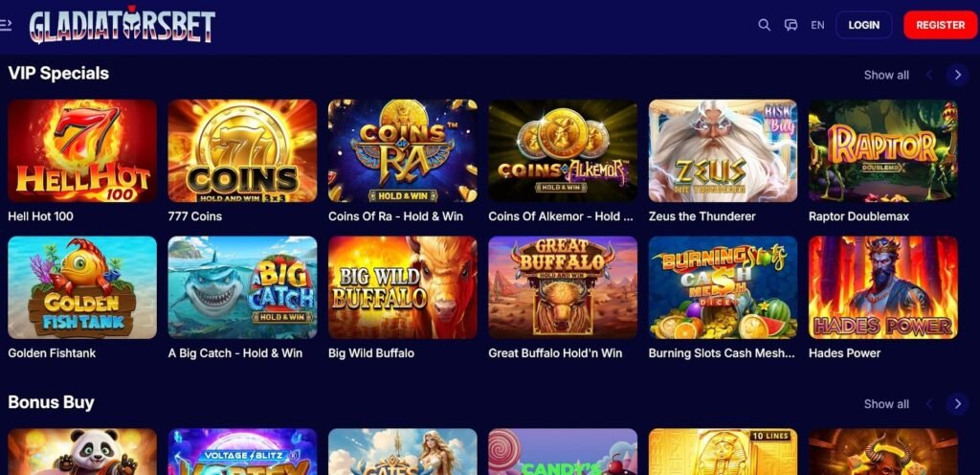Select Raptor Doublemax game tile

point(883,150)
